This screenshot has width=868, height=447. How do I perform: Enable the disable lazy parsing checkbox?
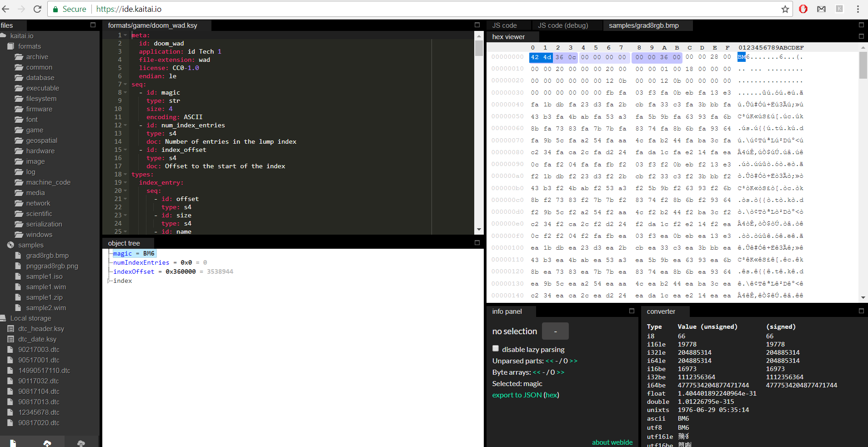pyautogui.click(x=496, y=349)
